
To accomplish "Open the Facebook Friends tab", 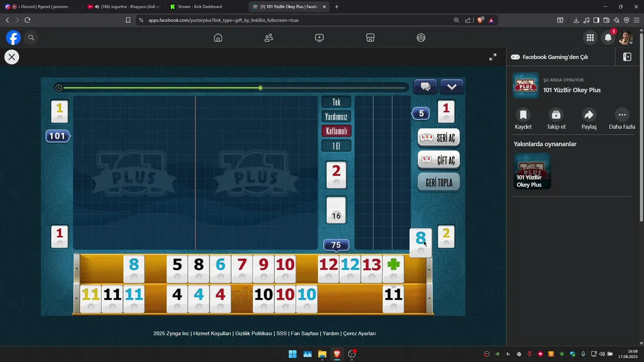I will click(269, 38).
